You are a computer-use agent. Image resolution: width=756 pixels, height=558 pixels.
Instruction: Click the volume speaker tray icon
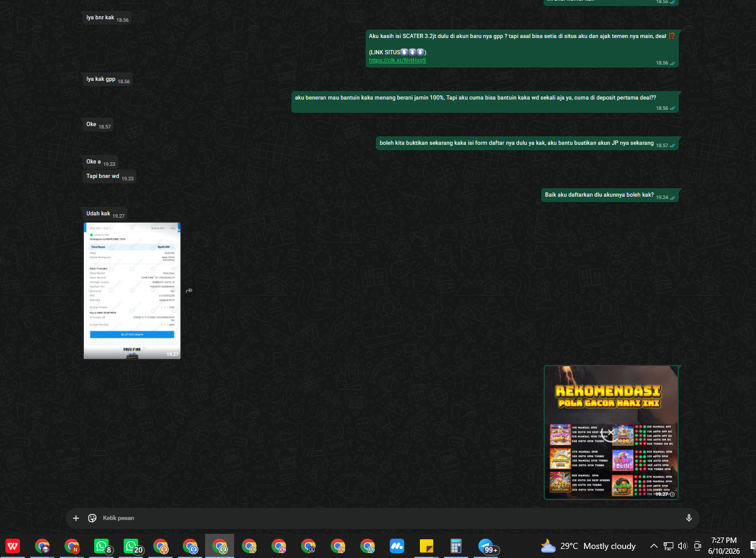pyautogui.click(x=682, y=547)
